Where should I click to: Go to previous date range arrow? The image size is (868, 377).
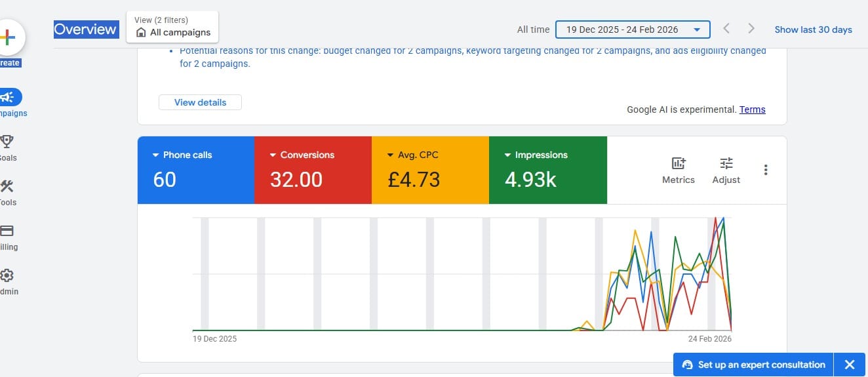(x=726, y=29)
